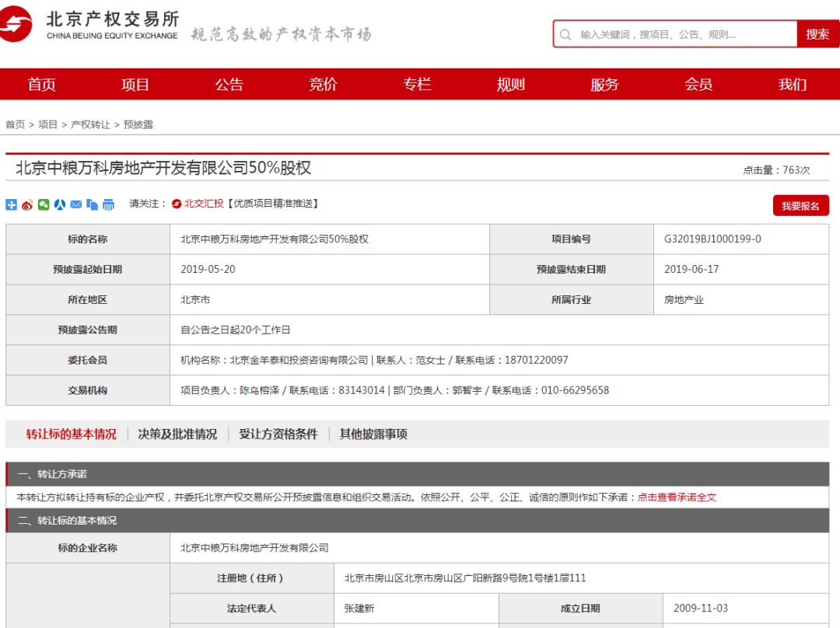The image size is (840, 628).
Task: Print the page with printer icon
Action: tap(109, 204)
